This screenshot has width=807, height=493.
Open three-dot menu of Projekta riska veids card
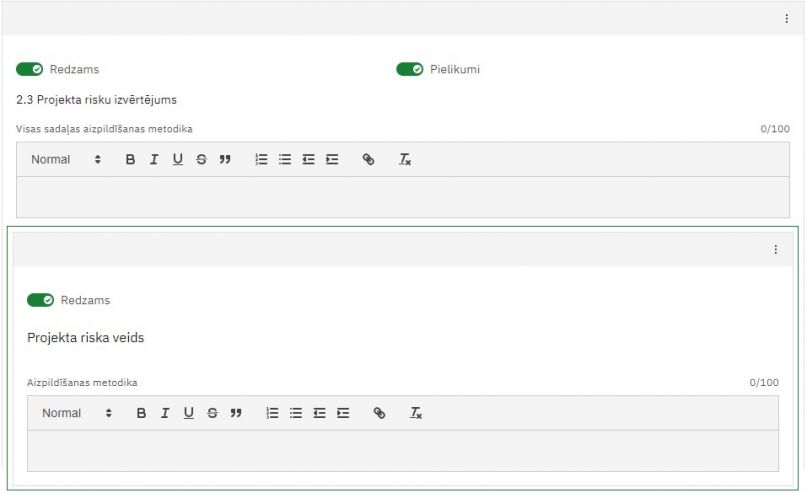tap(775, 250)
